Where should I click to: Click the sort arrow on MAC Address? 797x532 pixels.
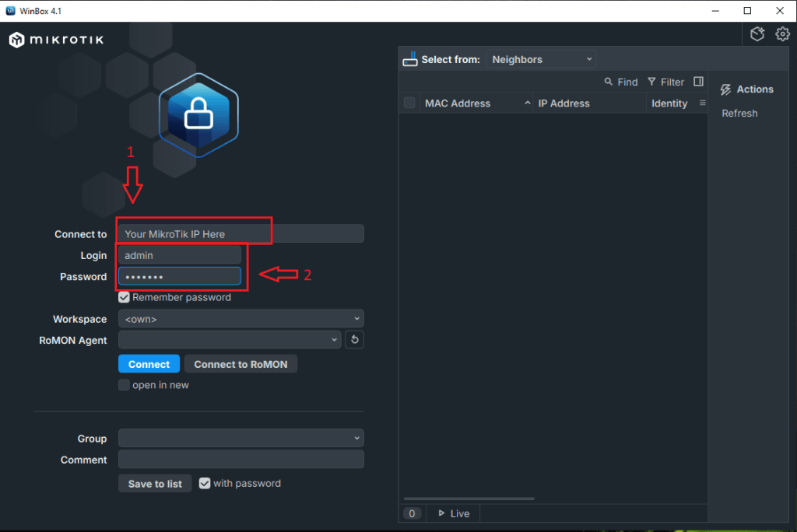tap(527, 103)
